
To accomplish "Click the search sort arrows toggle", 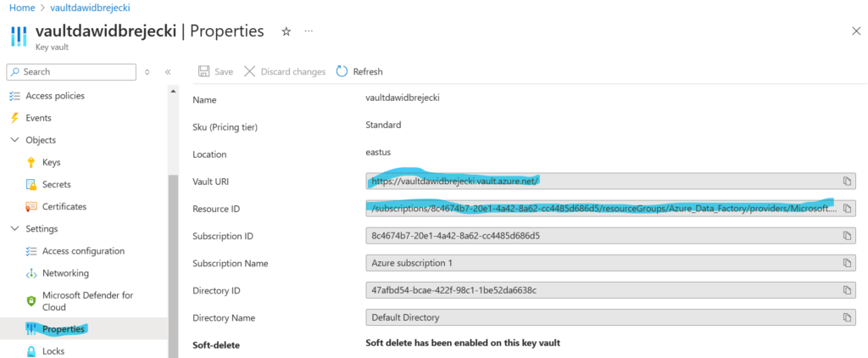I will (x=147, y=72).
